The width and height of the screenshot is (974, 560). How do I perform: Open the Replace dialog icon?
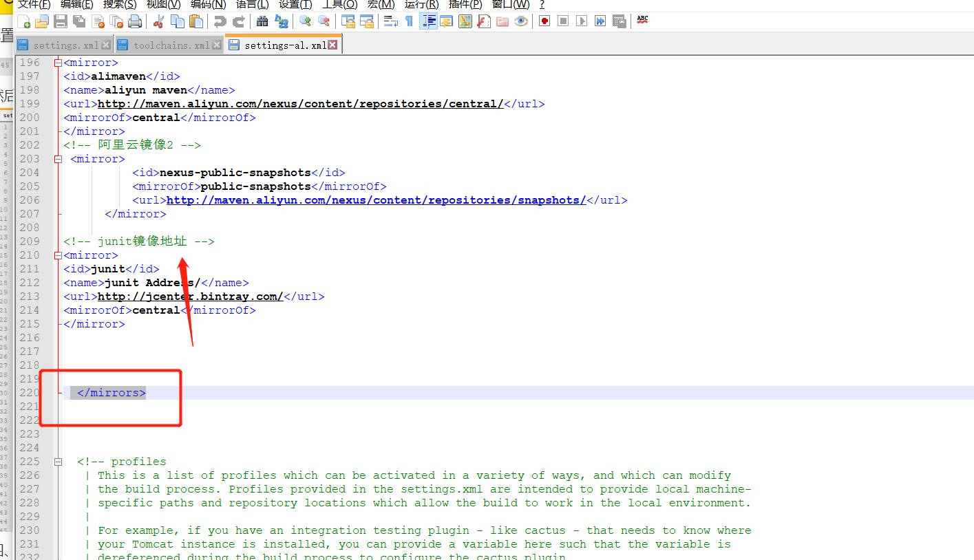point(281,21)
